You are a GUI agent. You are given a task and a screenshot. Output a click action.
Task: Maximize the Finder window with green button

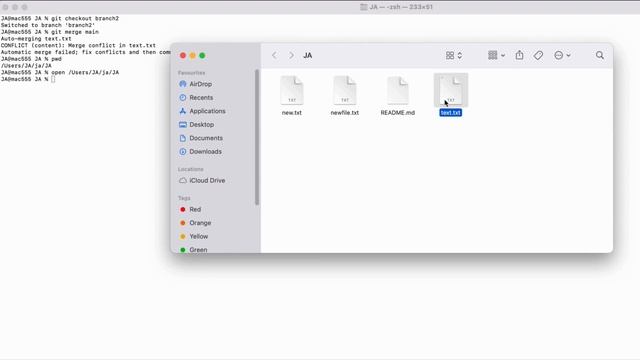[x=202, y=56]
